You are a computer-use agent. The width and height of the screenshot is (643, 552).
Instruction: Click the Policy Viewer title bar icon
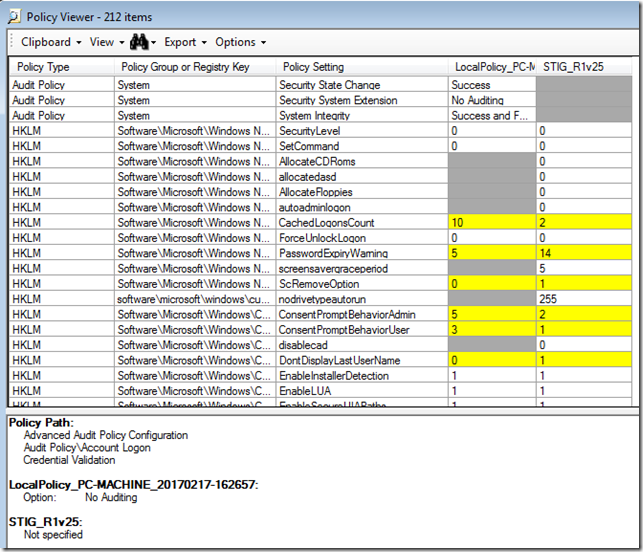coord(14,17)
